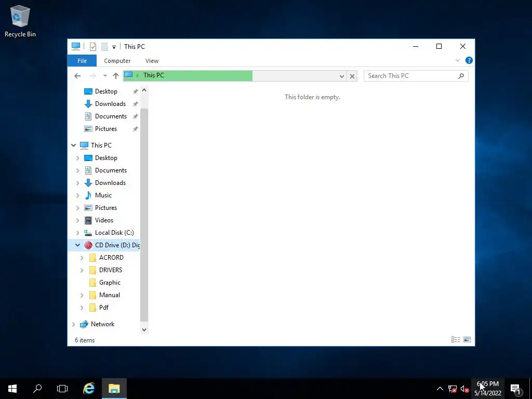The height and width of the screenshot is (399, 532).
Task: Open the Manual folder
Action: click(x=109, y=295)
